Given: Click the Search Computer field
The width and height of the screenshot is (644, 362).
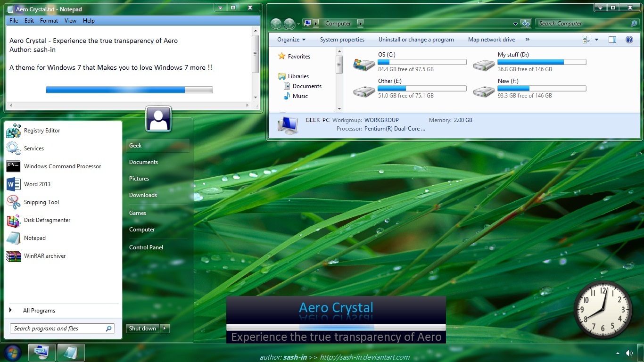Looking at the screenshot, I should point(588,24).
